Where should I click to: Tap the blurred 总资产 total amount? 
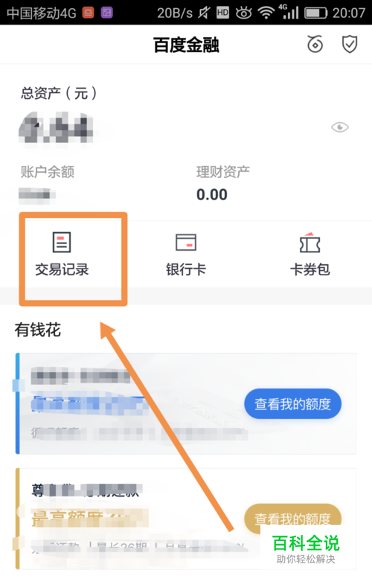click(x=57, y=127)
